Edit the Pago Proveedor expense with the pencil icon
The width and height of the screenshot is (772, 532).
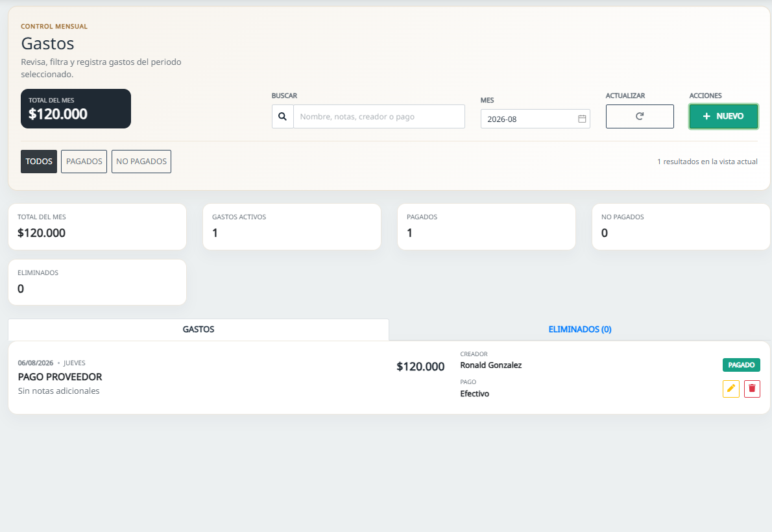(x=731, y=389)
